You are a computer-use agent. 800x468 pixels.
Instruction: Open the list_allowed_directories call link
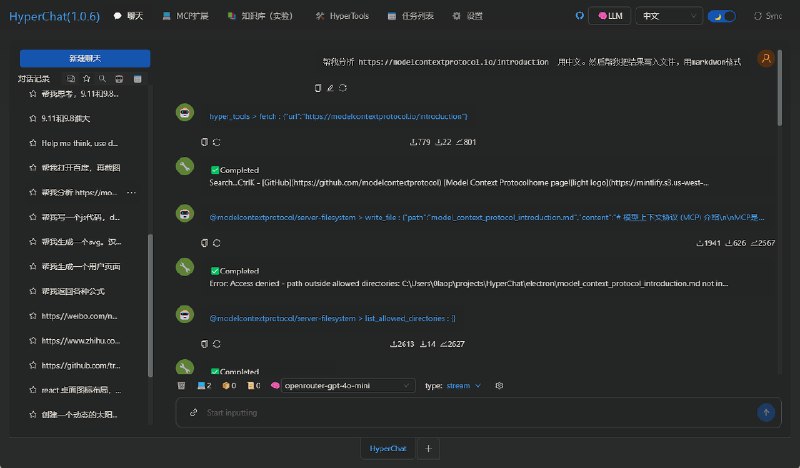332,318
